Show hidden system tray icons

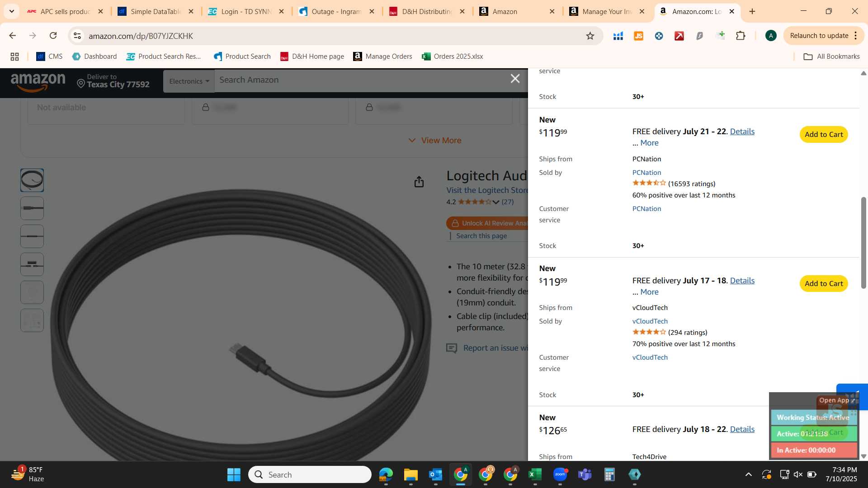749,474
